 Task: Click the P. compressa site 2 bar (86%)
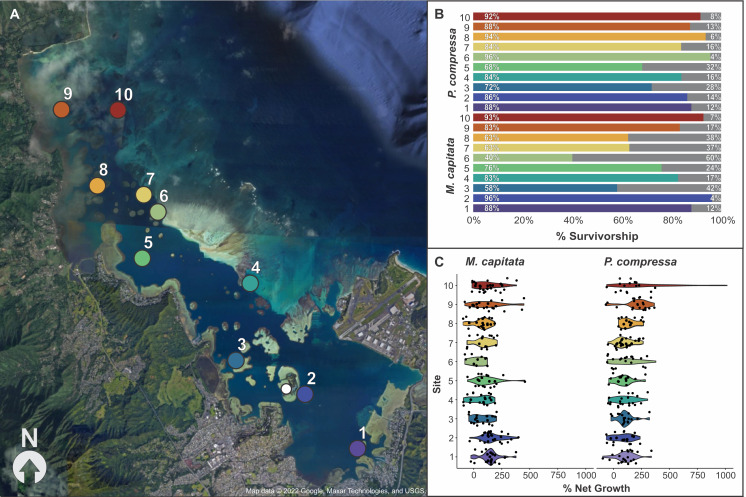pos(580,97)
